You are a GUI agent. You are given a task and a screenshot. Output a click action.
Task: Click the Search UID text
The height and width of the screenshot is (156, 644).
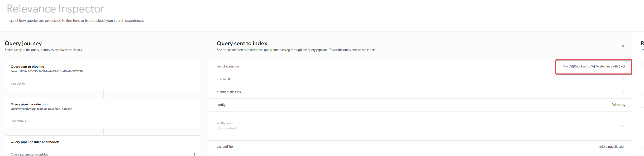[47, 71]
